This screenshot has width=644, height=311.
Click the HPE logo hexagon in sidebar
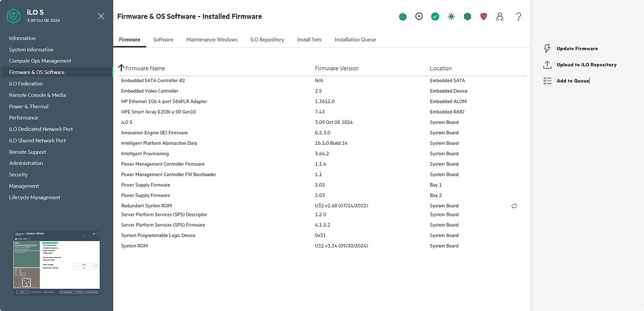(14, 16)
